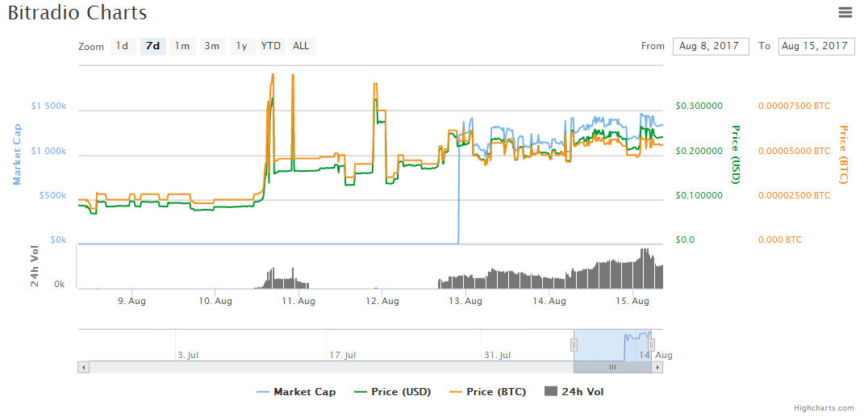Click the 0.00005000 BTC axis value
The height and width of the screenshot is (417, 868).
(x=794, y=151)
